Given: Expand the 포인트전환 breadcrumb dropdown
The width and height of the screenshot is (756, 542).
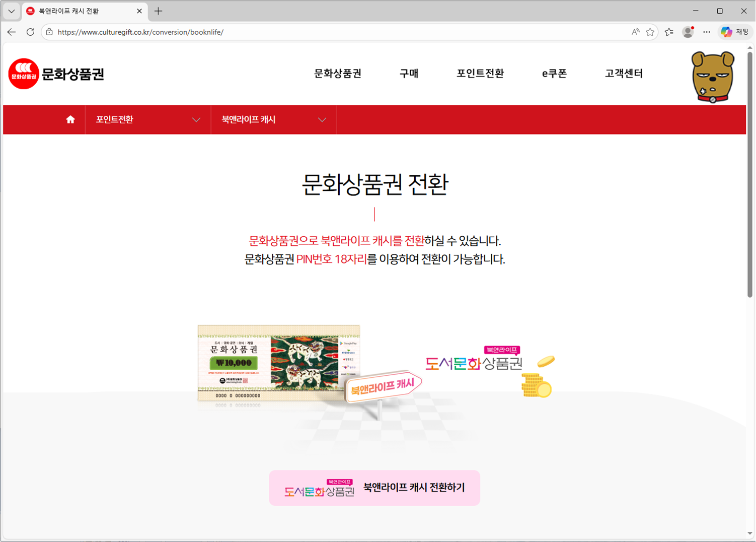Looking at the screenshot, I should [x=148, y=120].
